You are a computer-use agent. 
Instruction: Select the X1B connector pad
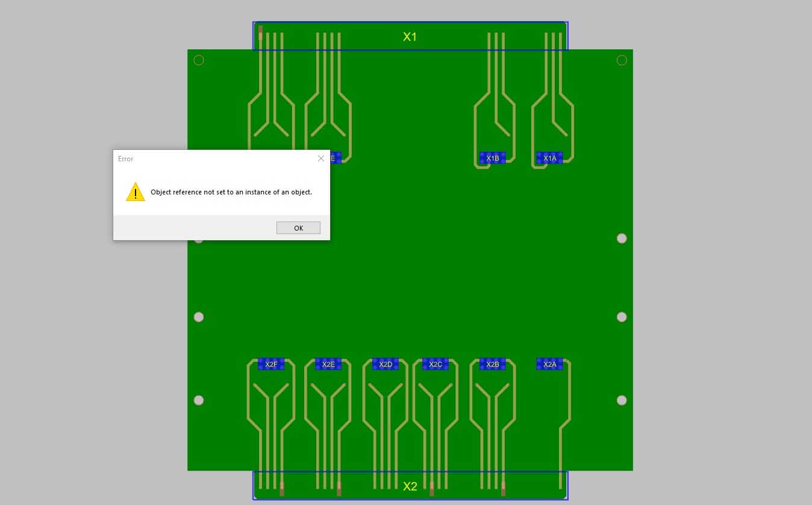493,158
